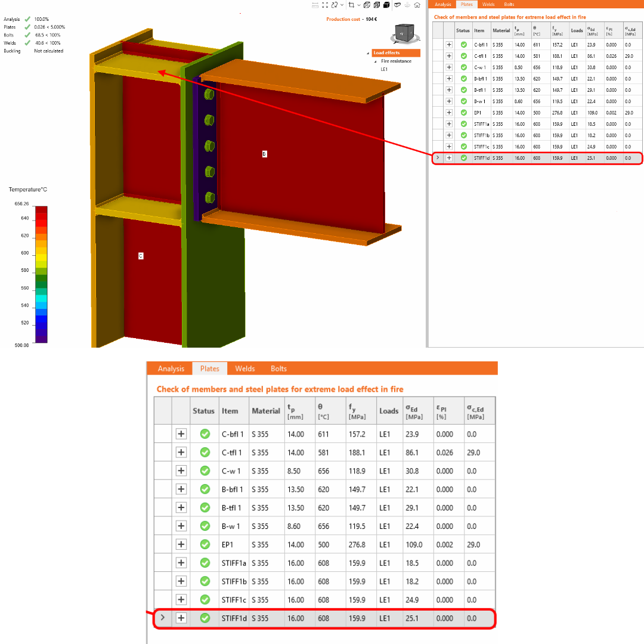The image size is (644, 644).
Task: Click the crop selection tool icon
Action: tap(351, 5)
